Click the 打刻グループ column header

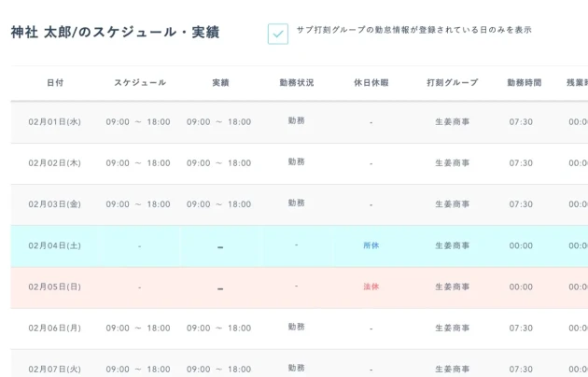[452, 83]
